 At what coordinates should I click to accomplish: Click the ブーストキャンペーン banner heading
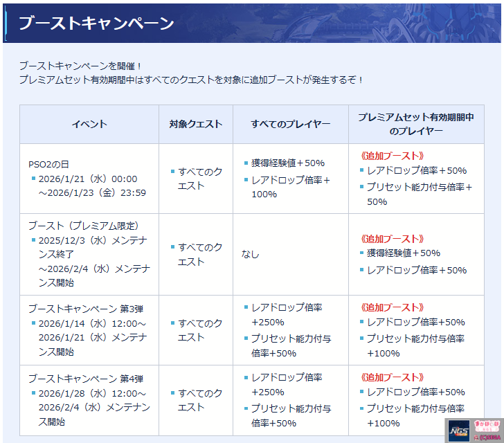[x=96, y=23]
